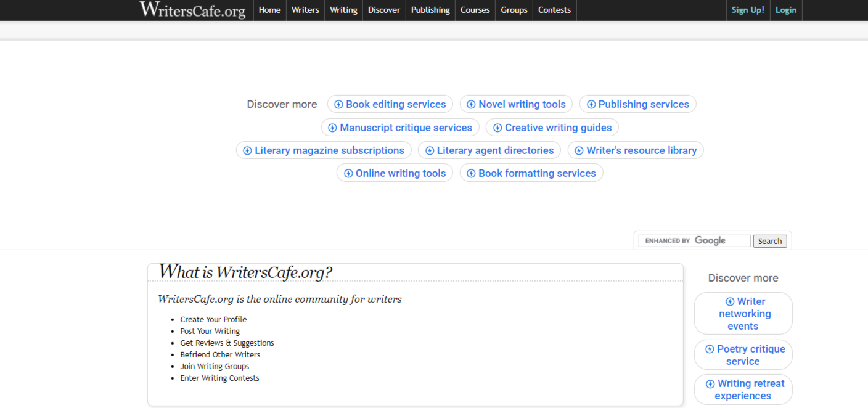Go to the Writing menu

(x=343, y=10)
